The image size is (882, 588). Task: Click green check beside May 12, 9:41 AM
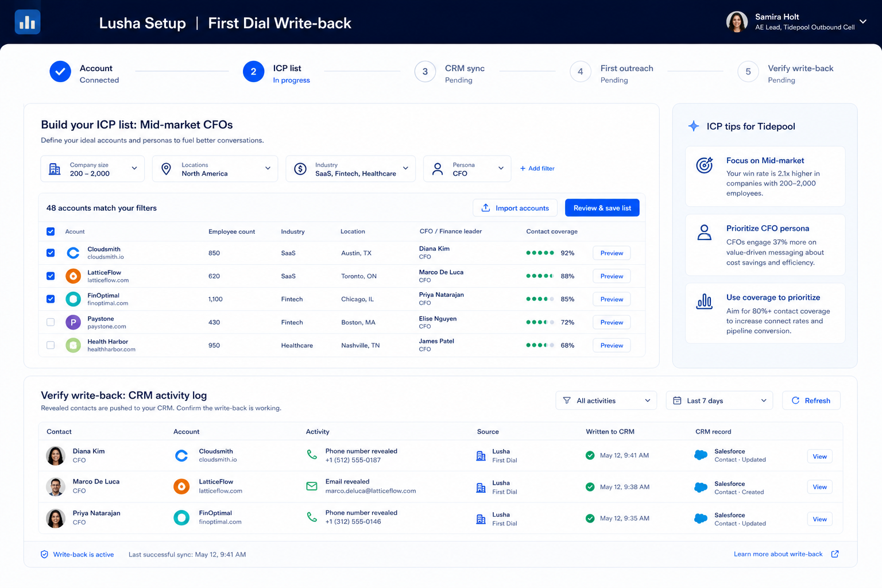click(x=590, y=455)
